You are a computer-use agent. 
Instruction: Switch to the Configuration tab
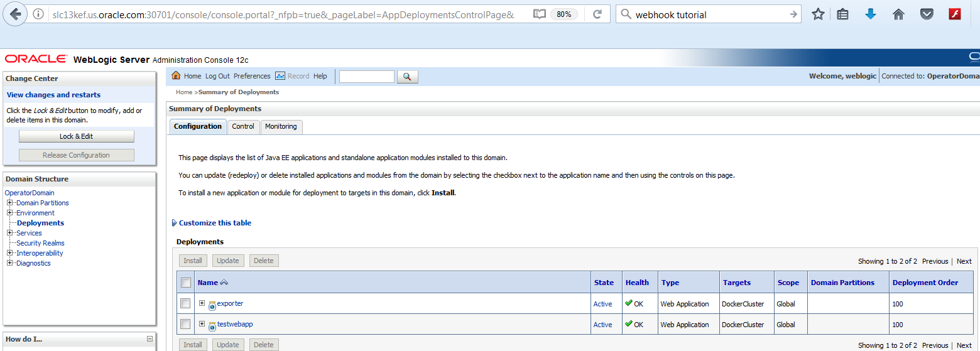tap(198, 126)
